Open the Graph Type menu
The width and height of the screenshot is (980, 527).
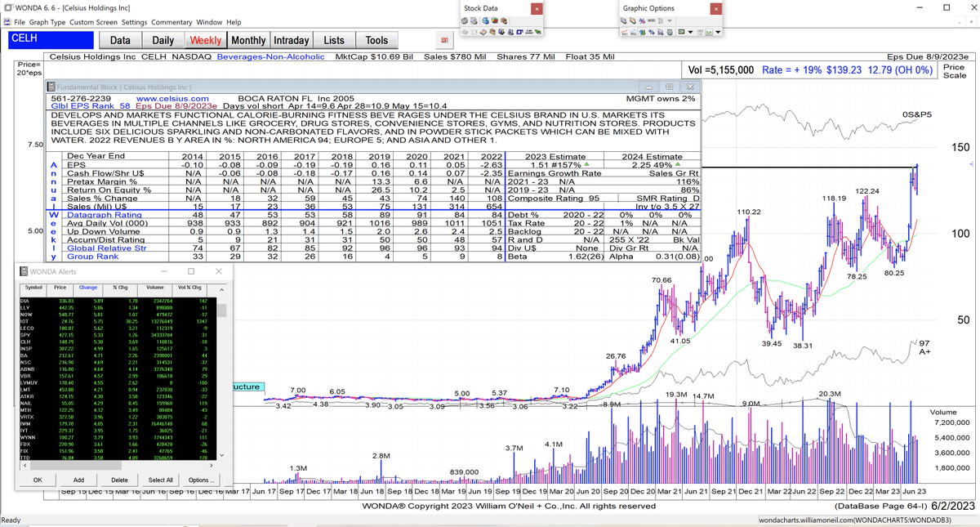(47, 21)
